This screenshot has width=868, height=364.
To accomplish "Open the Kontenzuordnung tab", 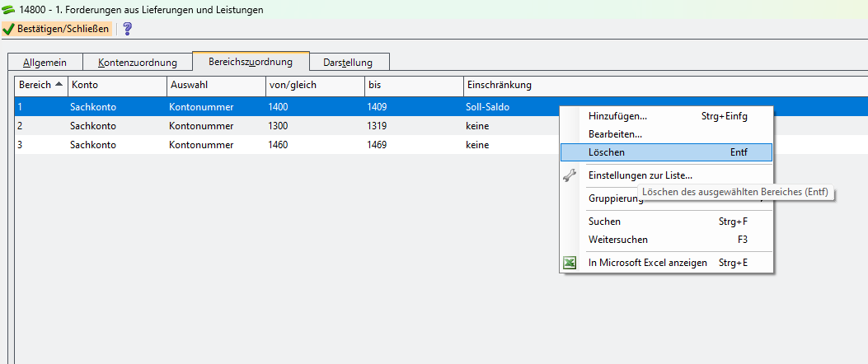I will coord(137,63).
